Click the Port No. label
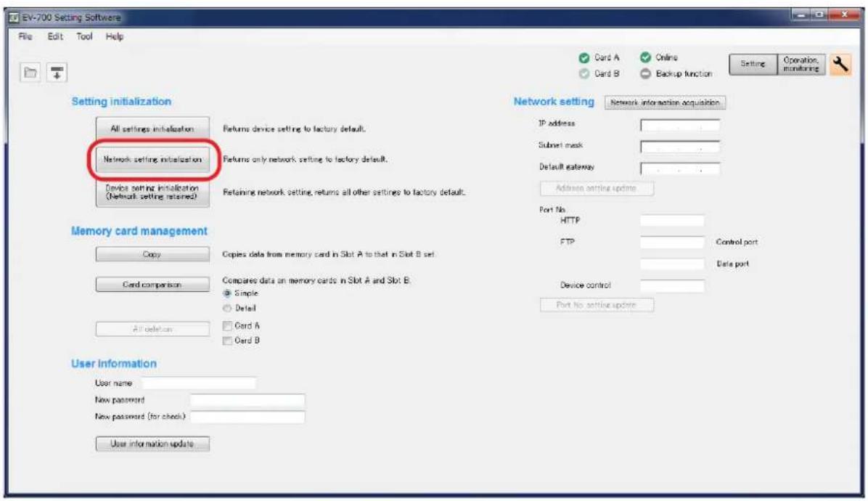This screenshot has width=868, height=501. coord(552,210)
